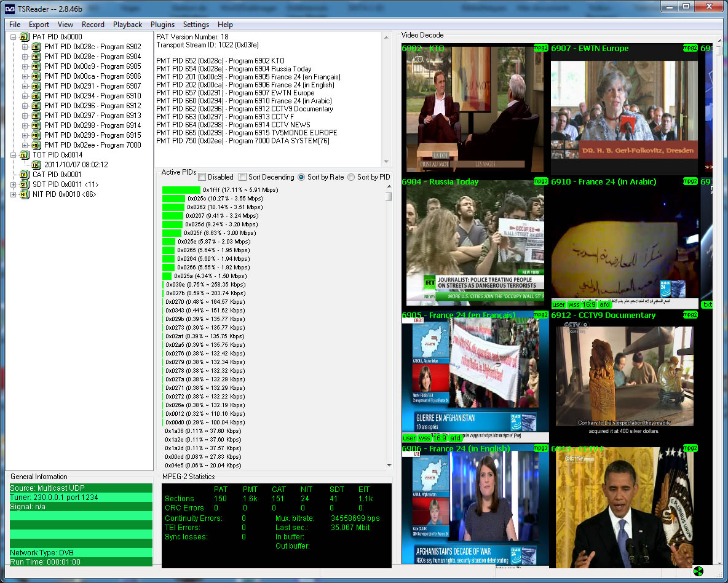728x583 pixels.
Task: Click the 16:9 badge on France 24 Arabic
Action: (588, 305)
